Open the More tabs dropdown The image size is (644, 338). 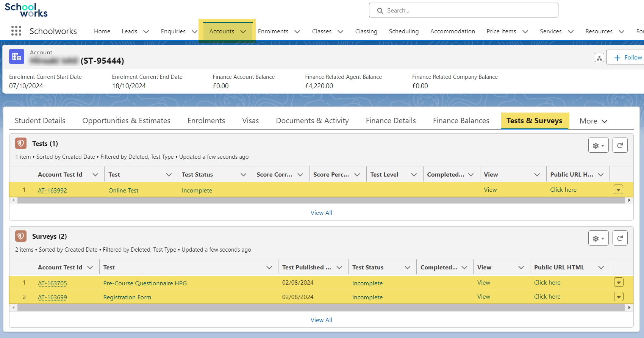click(594, 121)
